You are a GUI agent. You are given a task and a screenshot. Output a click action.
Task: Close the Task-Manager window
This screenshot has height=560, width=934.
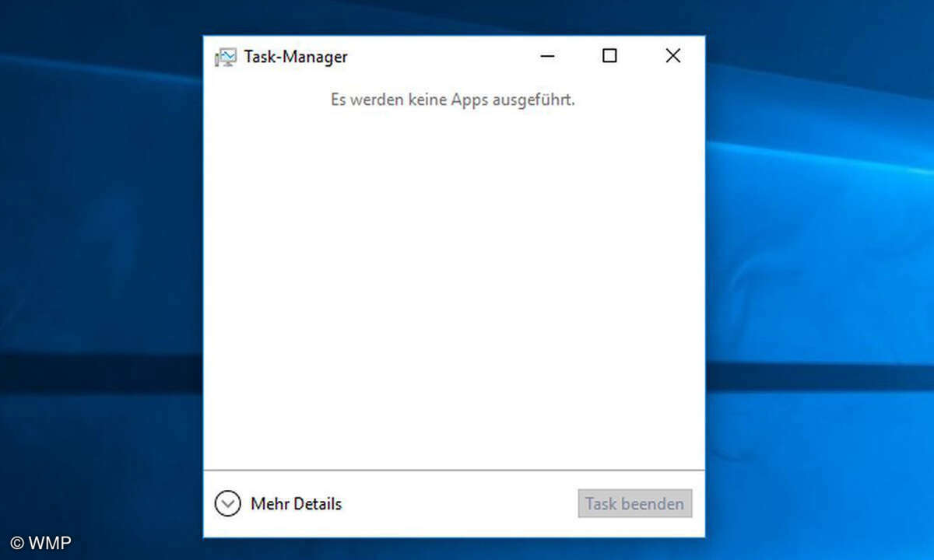673,56
